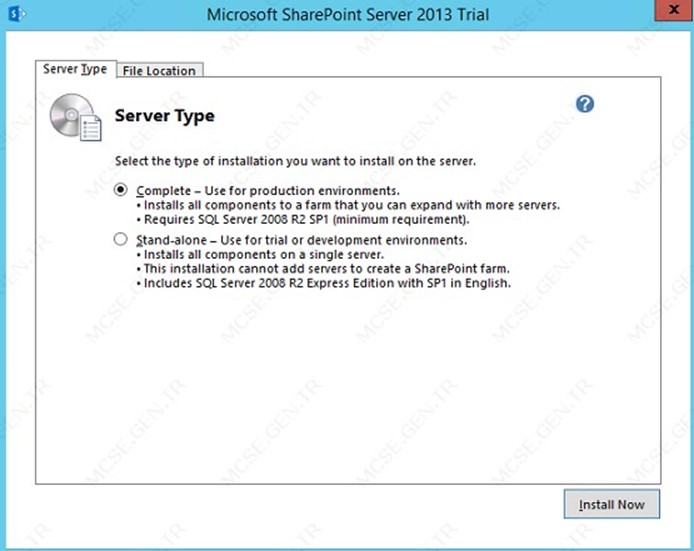Select the Complete installation radio button

click(120, 190)
